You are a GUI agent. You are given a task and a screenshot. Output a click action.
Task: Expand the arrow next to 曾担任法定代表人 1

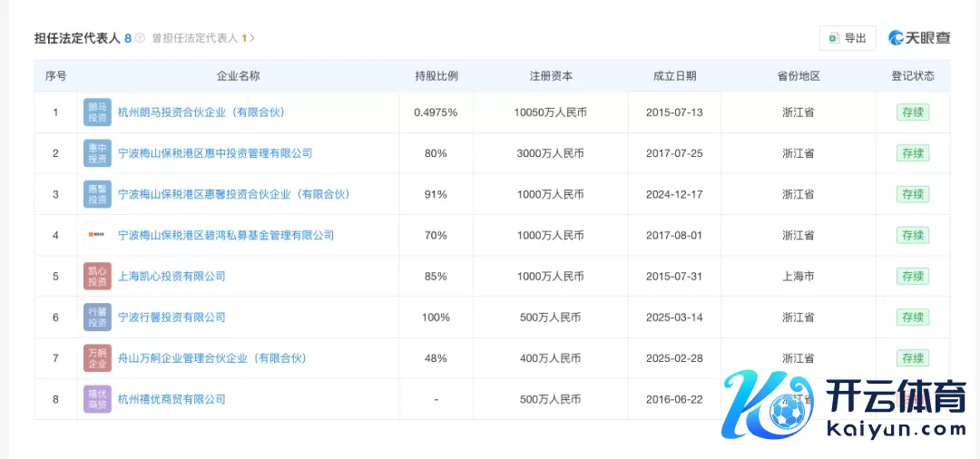click(252, 38)
